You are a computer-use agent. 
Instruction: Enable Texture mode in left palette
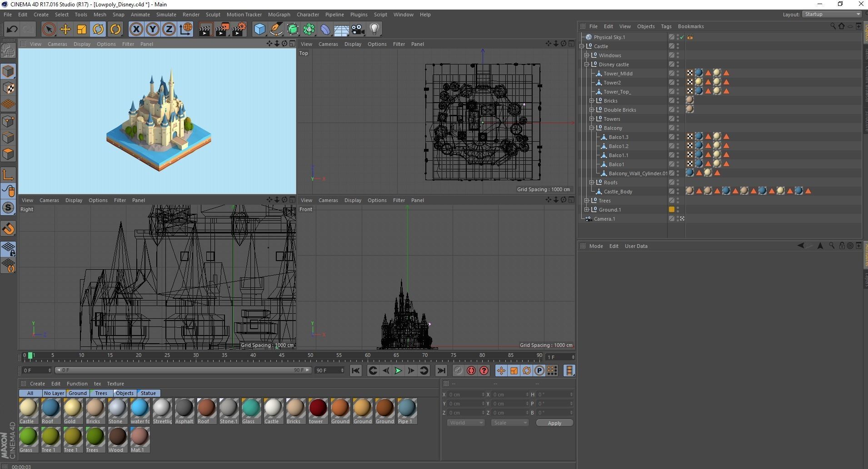8,88
